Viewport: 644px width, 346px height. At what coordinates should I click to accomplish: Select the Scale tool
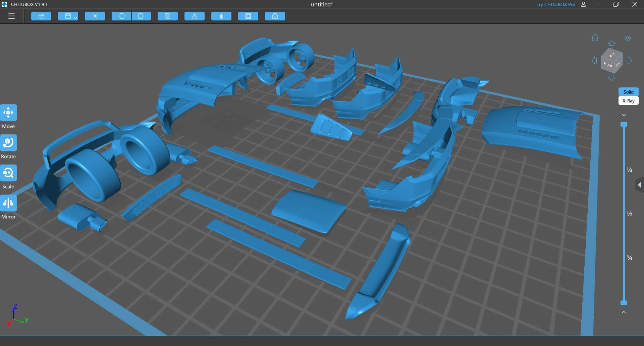8,173
